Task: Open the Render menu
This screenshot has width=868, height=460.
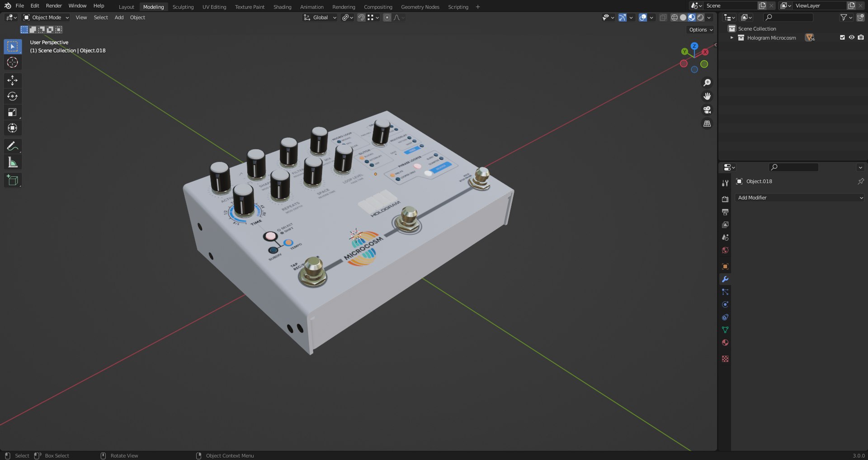Action: [54, 6]
